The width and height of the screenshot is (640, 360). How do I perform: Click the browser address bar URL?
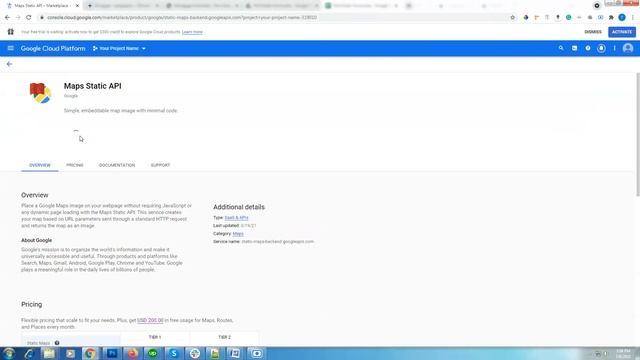[x=182, y=18]
